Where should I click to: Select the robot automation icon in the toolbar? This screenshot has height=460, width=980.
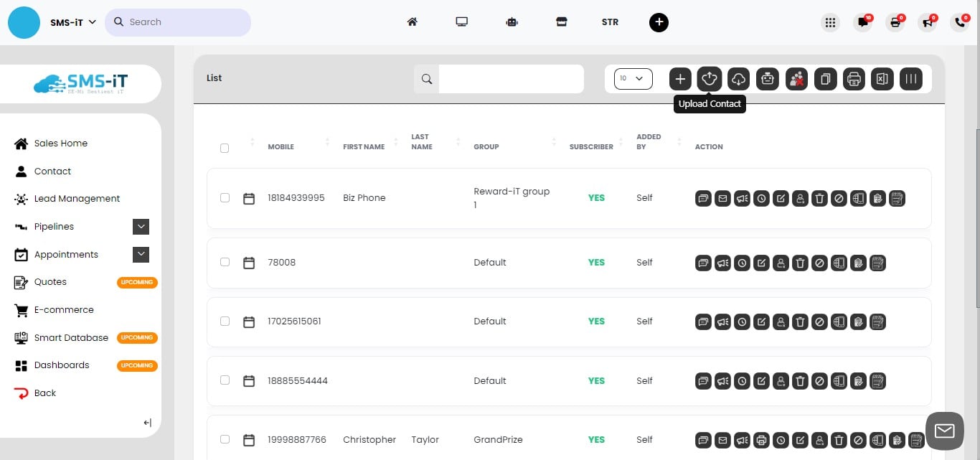point(767,79)
